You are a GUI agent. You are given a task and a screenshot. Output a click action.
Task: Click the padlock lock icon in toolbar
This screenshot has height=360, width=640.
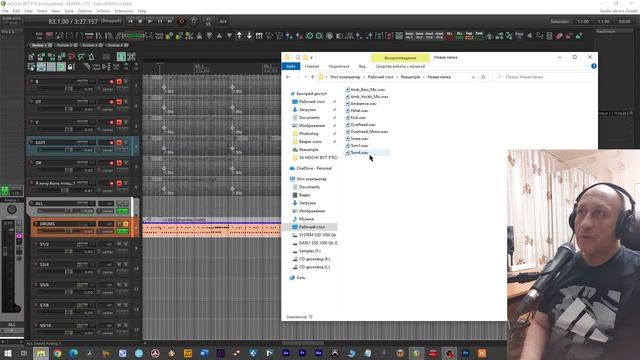coord(71,67)
